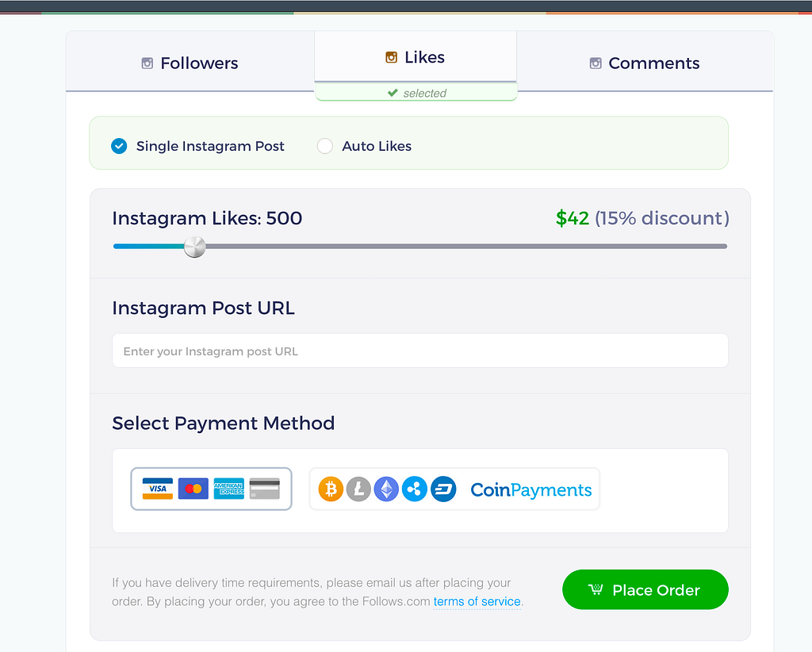
Task: Select the Litecoin payment icon
Action: tap(358, 489)
